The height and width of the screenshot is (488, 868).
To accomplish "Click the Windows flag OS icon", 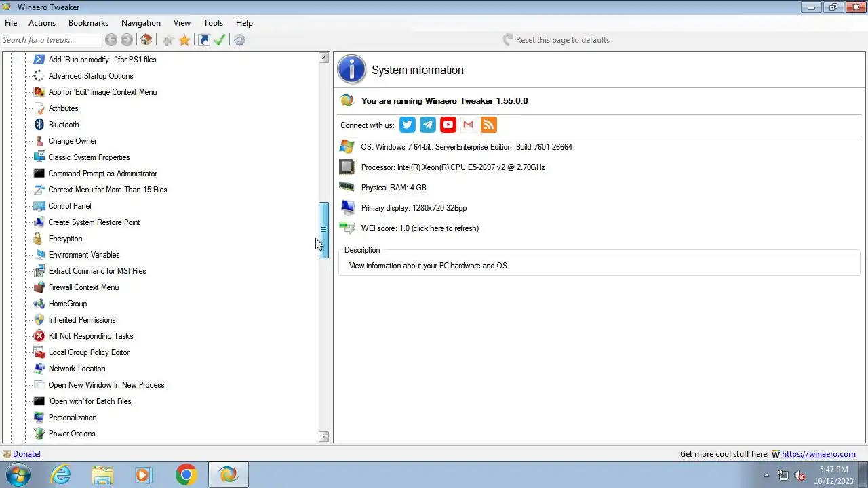I will coord(347,147).
